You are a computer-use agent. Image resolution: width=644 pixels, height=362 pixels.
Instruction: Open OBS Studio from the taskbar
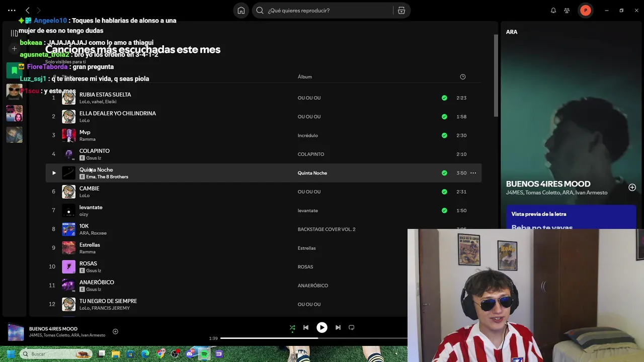click(175, 354)
